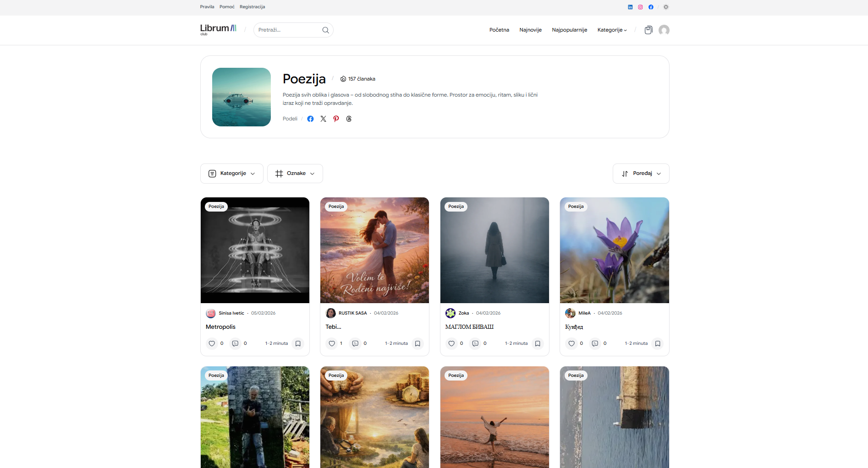Share Poezija category on Pinterest
868x468 pixels.
click(x=336, y=119)
